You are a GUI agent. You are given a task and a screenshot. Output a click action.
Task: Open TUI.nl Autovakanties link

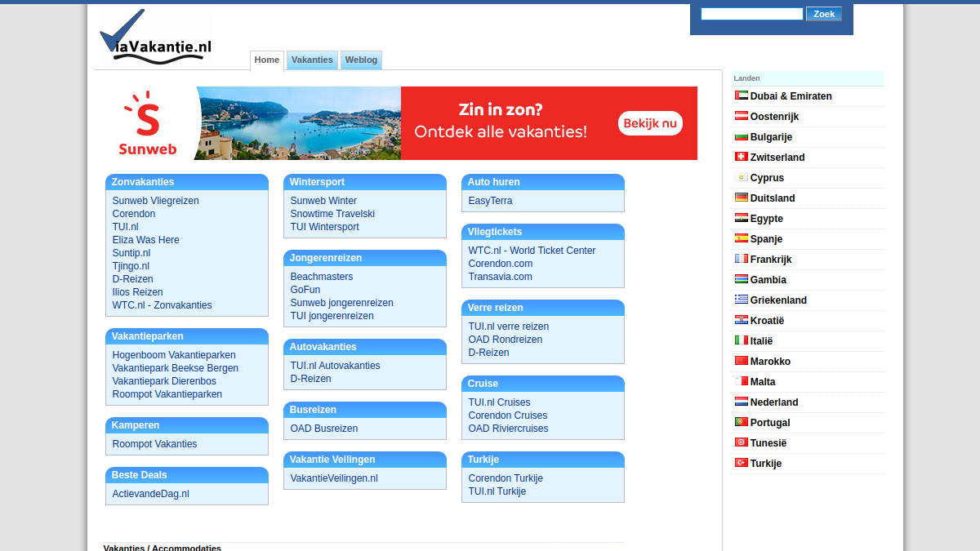336,366
